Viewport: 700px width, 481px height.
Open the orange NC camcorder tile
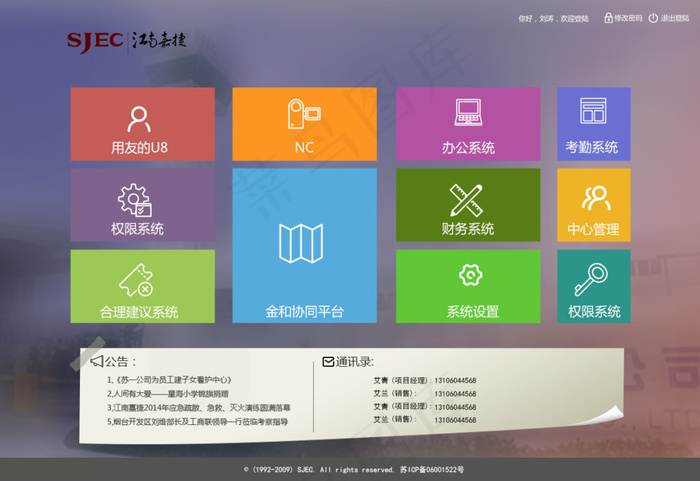(x=304, y=124)
